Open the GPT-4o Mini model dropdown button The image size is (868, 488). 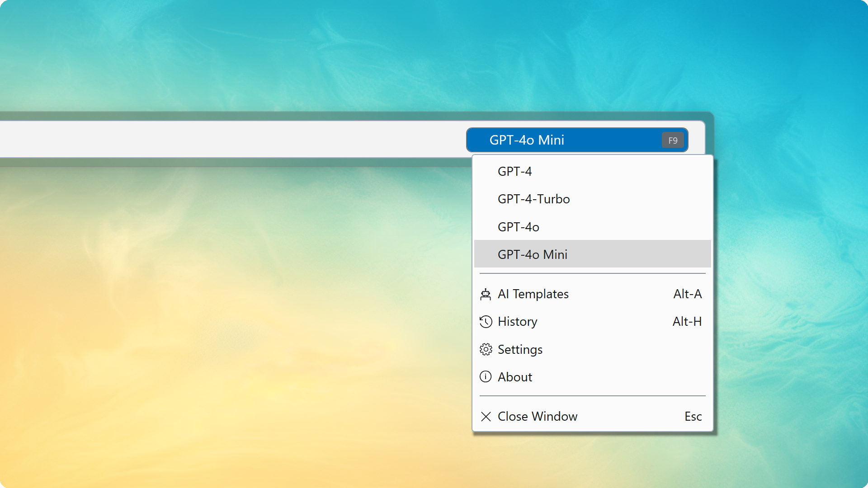pyautogui.click(x=577, y=140)
